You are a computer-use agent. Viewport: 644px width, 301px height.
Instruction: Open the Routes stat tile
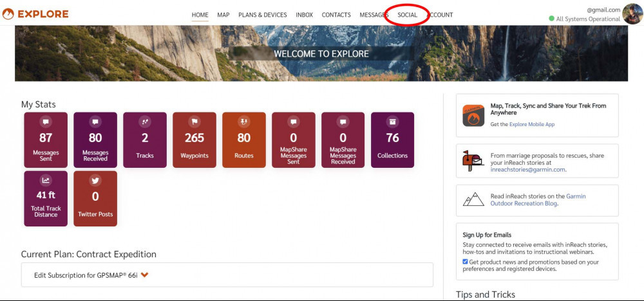click(x=244, y=140)
